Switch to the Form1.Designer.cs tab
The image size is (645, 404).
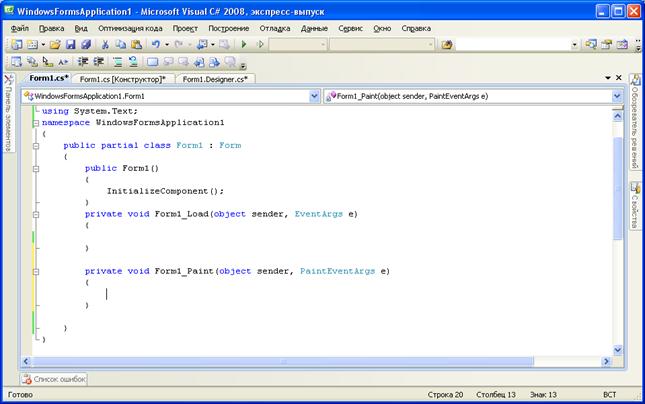pos(215,78)
